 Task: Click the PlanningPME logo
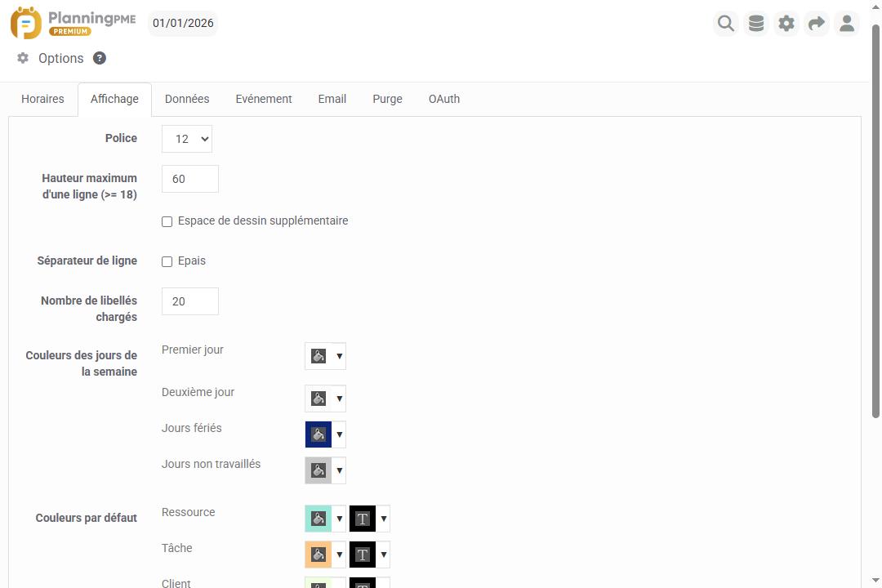73,23
